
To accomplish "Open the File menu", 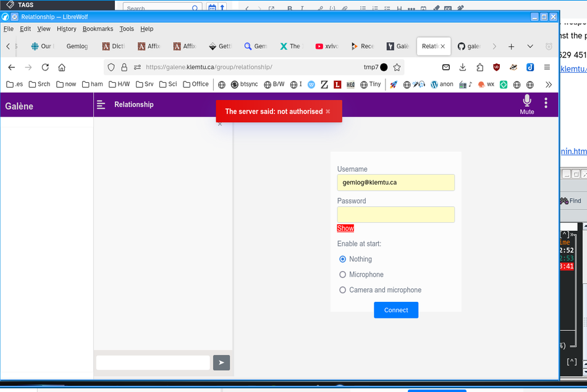I will (x=8, y=29).
